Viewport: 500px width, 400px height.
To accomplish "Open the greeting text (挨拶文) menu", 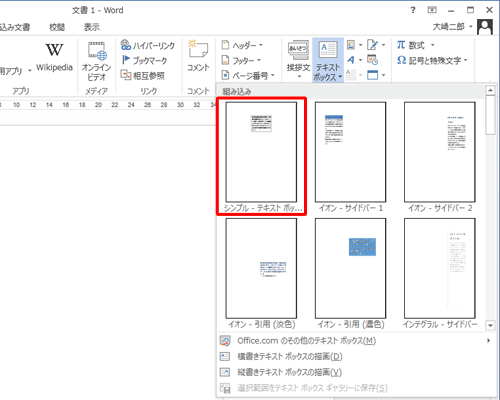I will click(x=298, y=60).
